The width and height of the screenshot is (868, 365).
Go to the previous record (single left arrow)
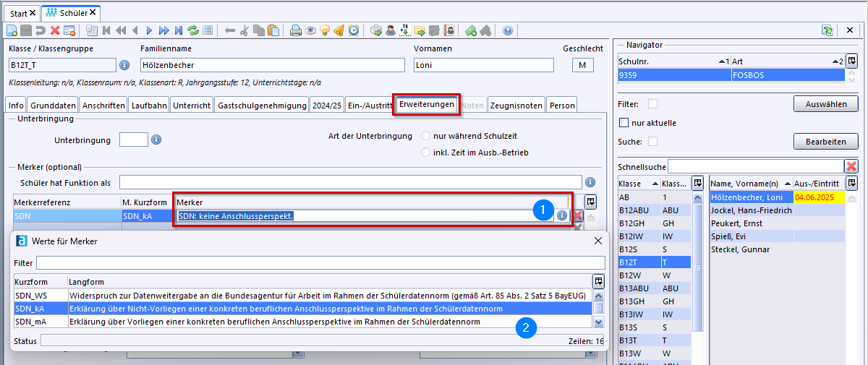(135, 30)
